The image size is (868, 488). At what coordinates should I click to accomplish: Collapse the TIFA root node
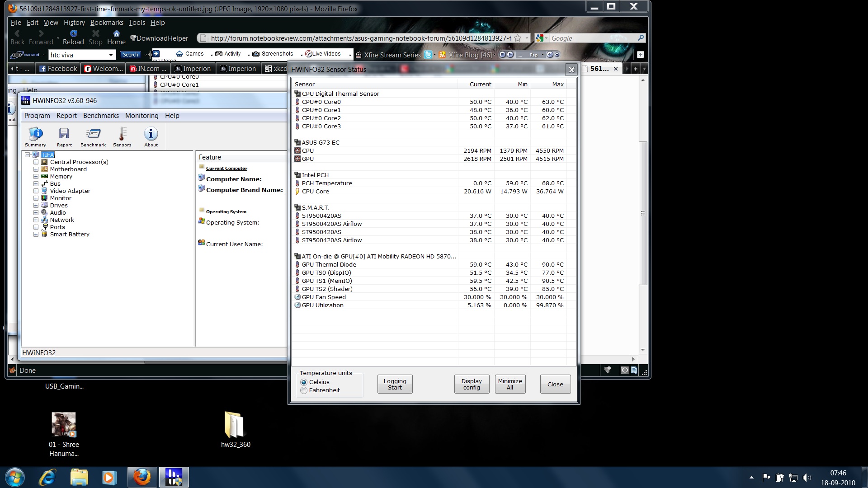pos(28,155)
